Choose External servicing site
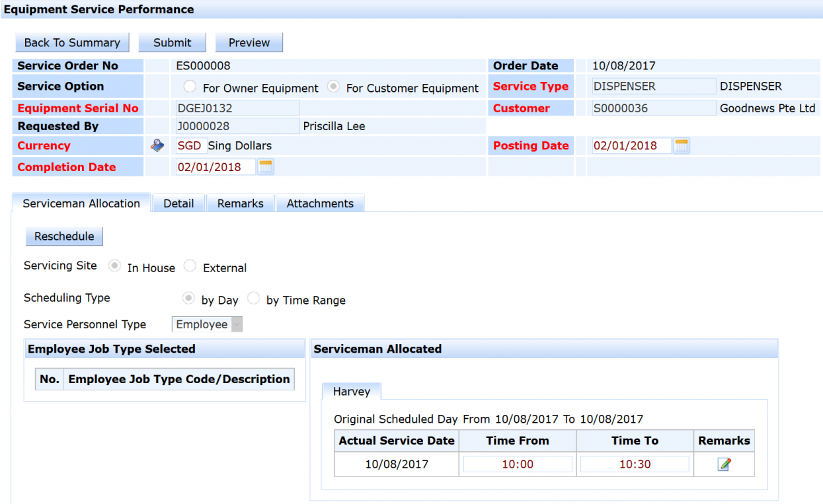This screenshot has height=504, width=823. click(190, 266)
